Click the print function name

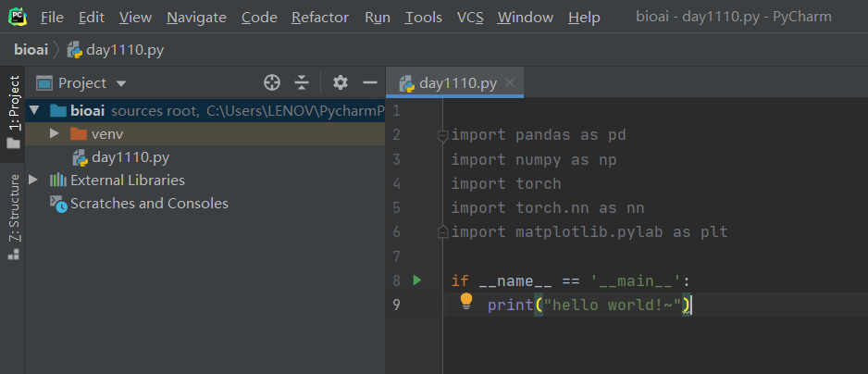point(511,305)
